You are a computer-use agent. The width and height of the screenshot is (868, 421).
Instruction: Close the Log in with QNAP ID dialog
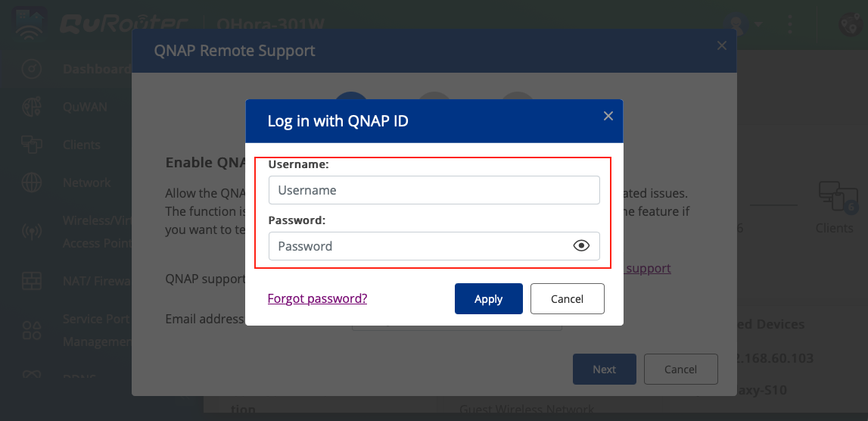[x=608, y=116]
